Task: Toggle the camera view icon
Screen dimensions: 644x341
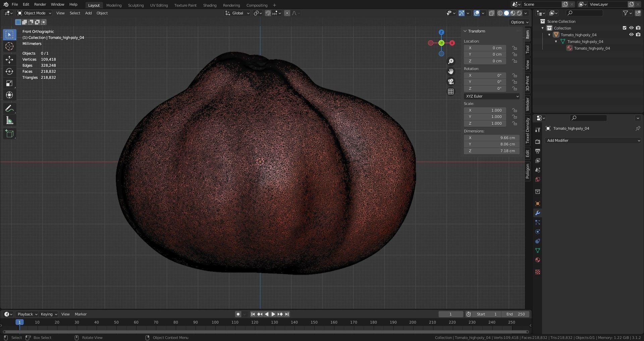Action: [x=451, y=81]
